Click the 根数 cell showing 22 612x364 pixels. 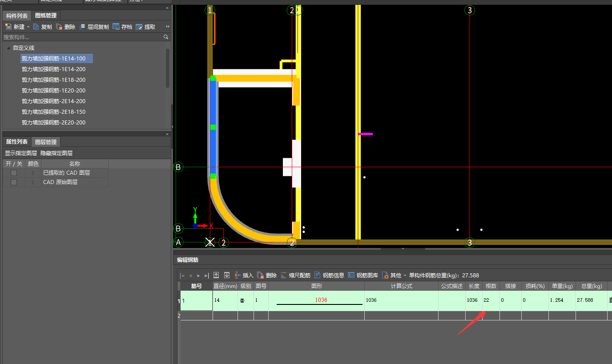[491, 300]
